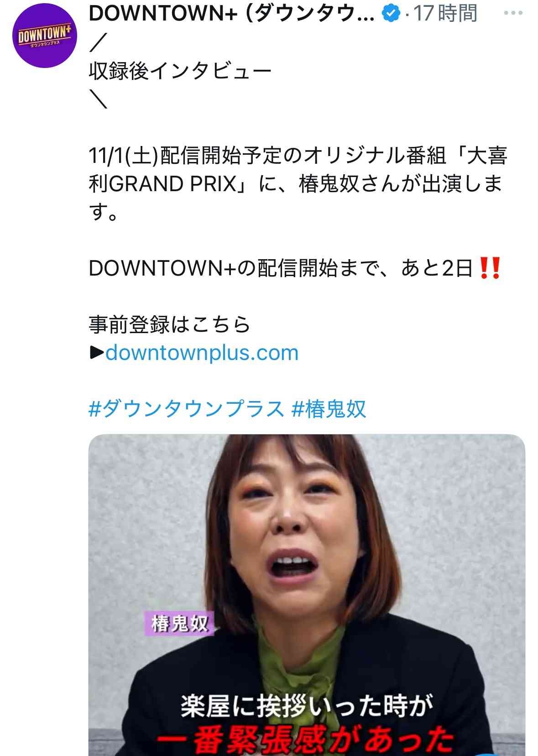Play the interview video thumbnail
This screenshot has width=538, height=756.
point(307,594)
